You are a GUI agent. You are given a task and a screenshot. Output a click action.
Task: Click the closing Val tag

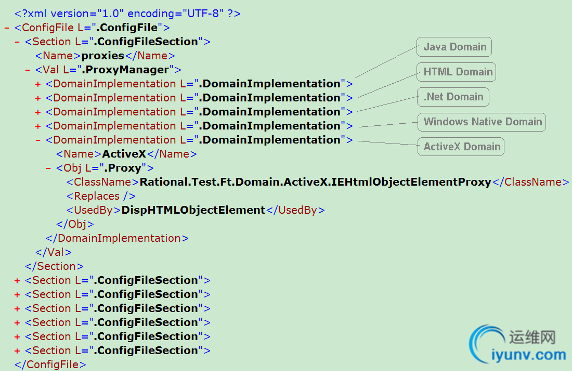pyautogui.click(x=53, y=252)
